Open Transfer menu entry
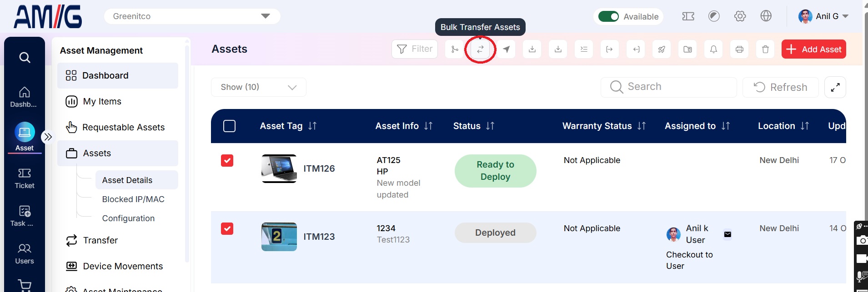 click(118, 240)
